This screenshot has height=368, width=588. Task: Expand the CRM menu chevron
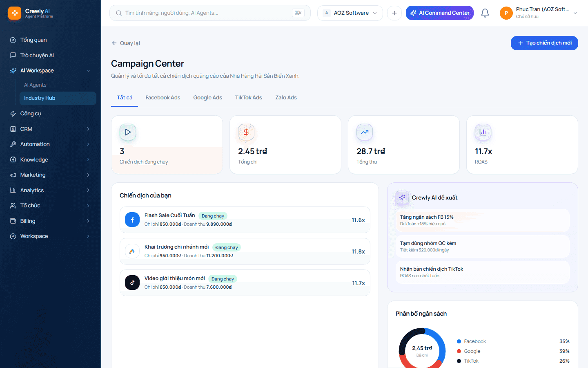pyautogui.click(x=88, y=129)
